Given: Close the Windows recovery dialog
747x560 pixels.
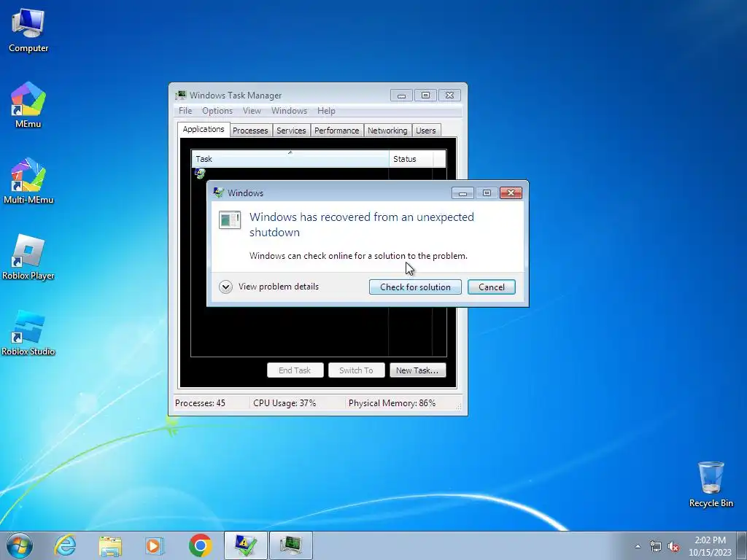Looking at the screenshot, I should point(511,192).
